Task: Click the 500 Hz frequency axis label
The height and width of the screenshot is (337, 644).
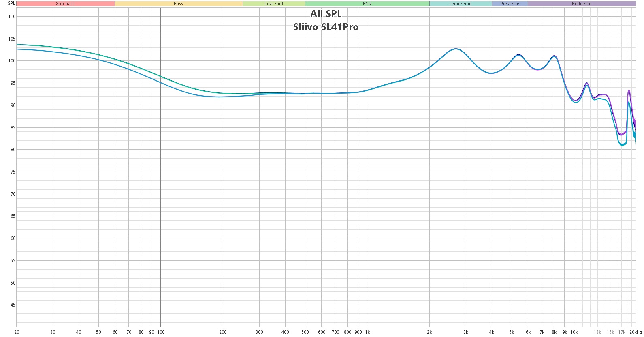Action: click(x=305, y=332)
